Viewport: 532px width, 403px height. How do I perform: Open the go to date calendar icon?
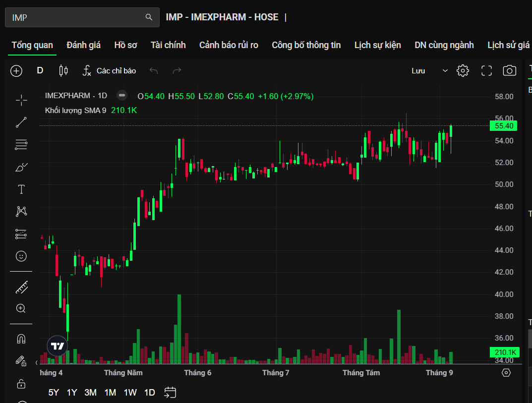(x=170, y=393)
